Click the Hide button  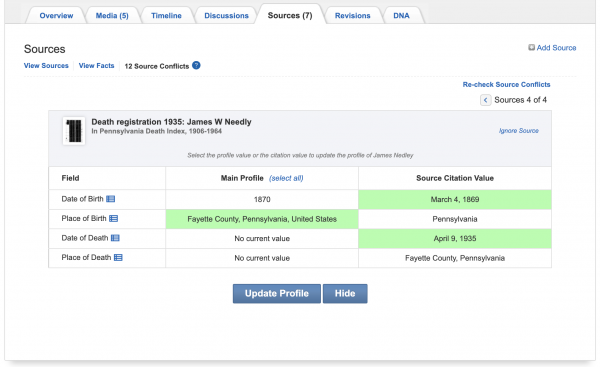click(345, 294)
